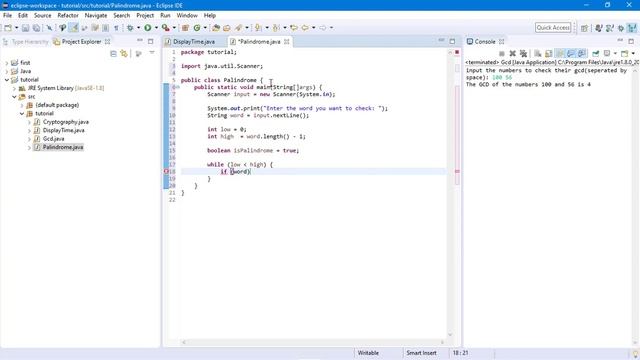Expand the (default package) node
The image size is (640, 360).
(x=22, y=105)
